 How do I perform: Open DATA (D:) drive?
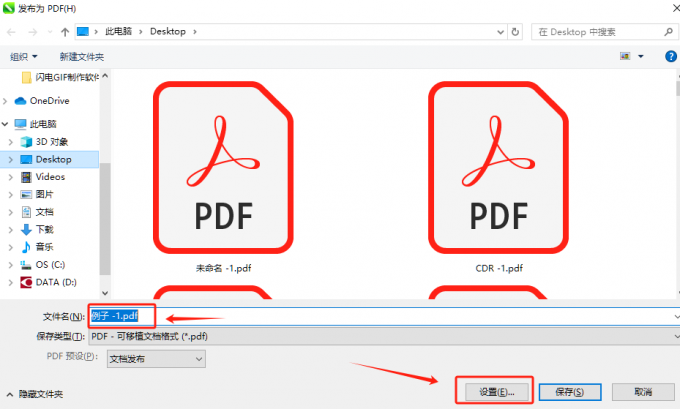(49, 282)
